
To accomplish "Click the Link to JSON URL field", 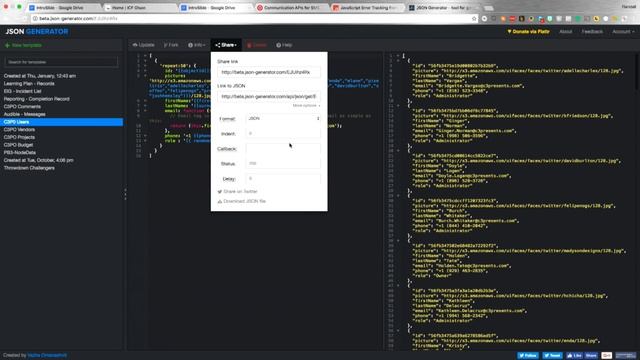I will coord(269,97).
